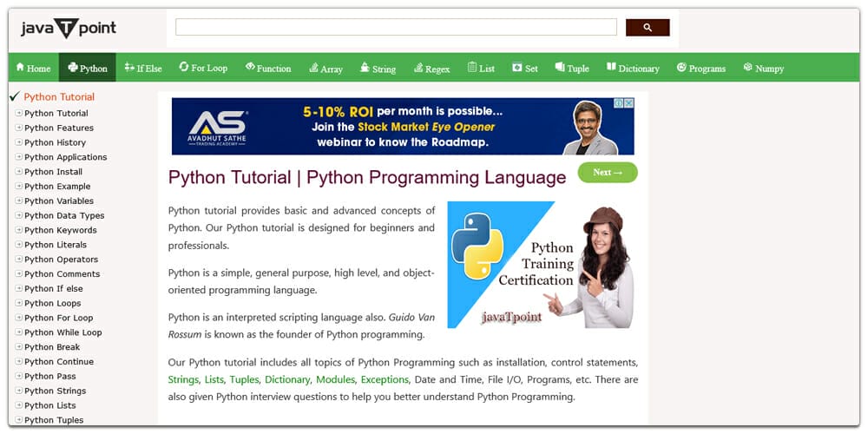Open the Python Continue sidebar link
This screenshot has height=434, width=868.
[x=59, y=361]
